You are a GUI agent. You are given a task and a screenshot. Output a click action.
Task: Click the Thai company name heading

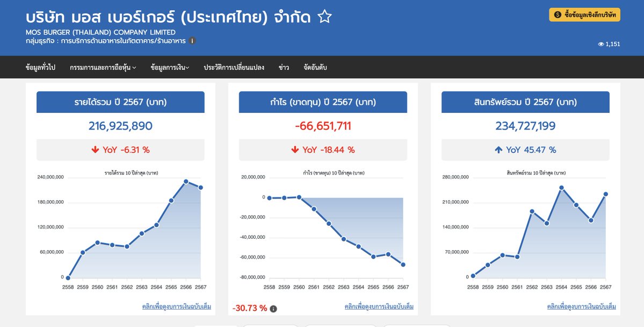(169, 17)
